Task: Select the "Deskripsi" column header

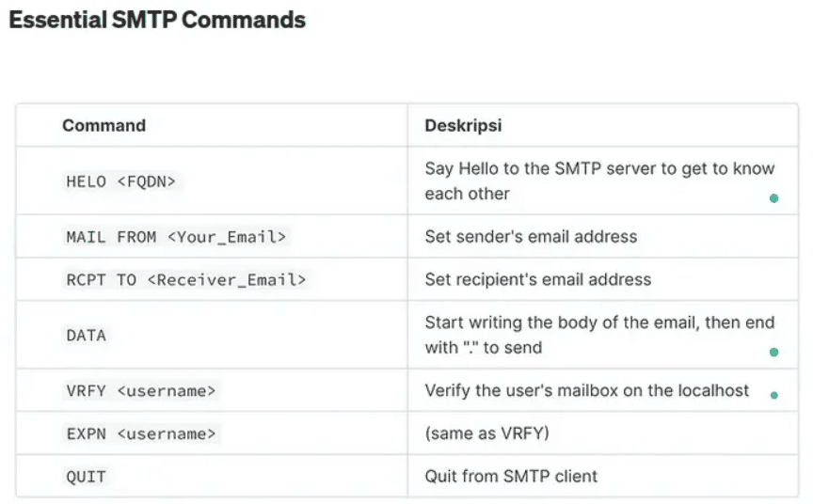Action: (462, 125)
